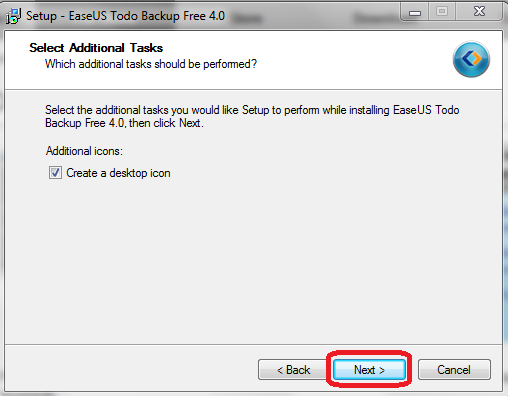Close the Setup window with the X
Screen dimensions: 508x396
coord(479,12)
